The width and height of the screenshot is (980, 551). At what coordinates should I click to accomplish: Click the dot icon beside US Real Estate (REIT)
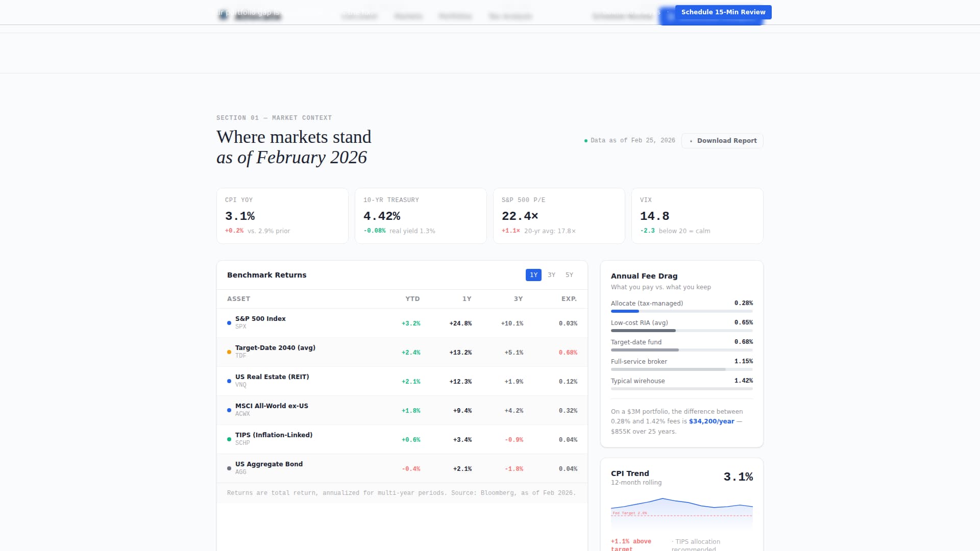[x=229, y=381]
